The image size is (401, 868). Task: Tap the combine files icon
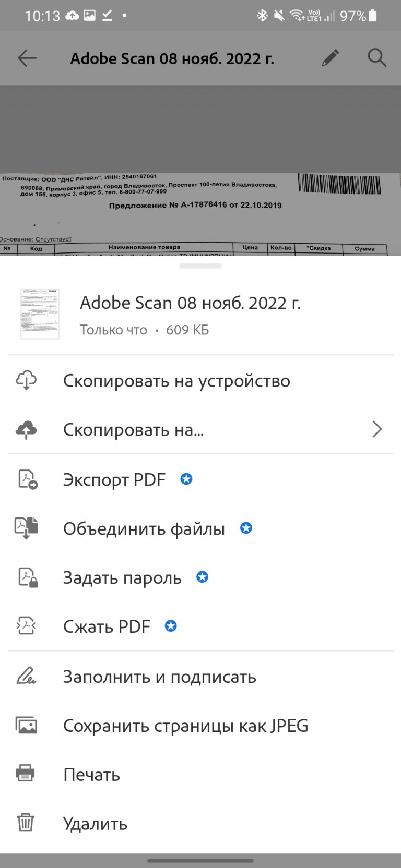(26, 528)
